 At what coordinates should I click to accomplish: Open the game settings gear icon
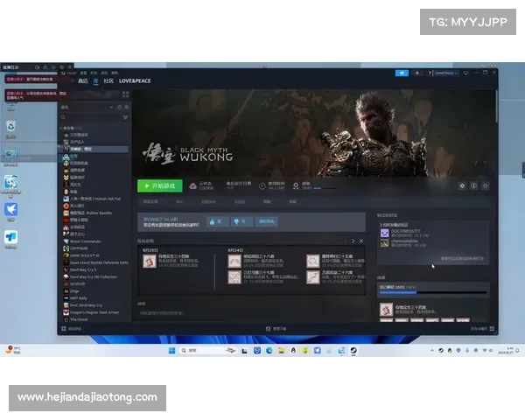pos(462,185)
